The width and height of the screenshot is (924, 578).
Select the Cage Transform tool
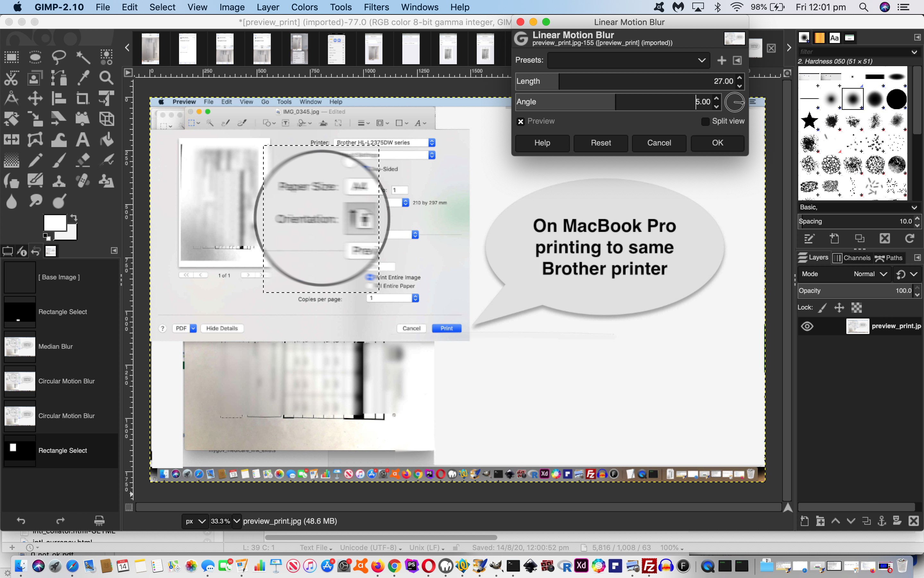(35, 140)
